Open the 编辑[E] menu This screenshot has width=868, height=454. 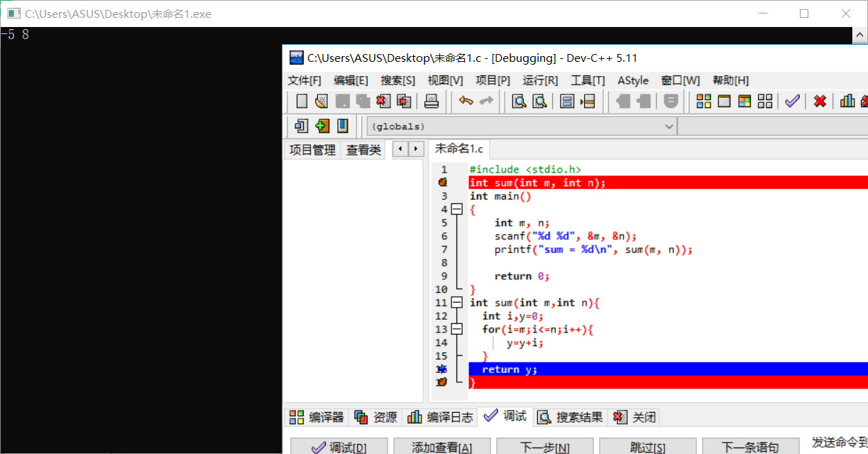[x=351, y=80]
